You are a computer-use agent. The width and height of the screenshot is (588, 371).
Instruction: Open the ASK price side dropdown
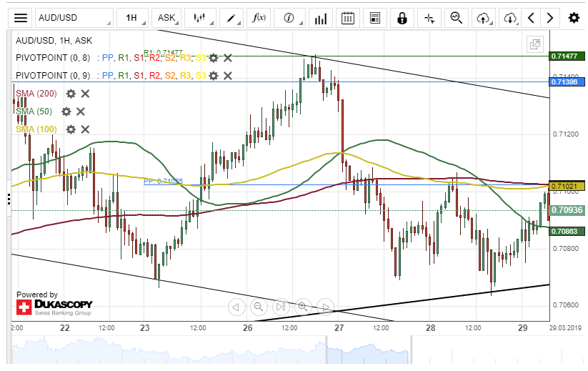168,18
